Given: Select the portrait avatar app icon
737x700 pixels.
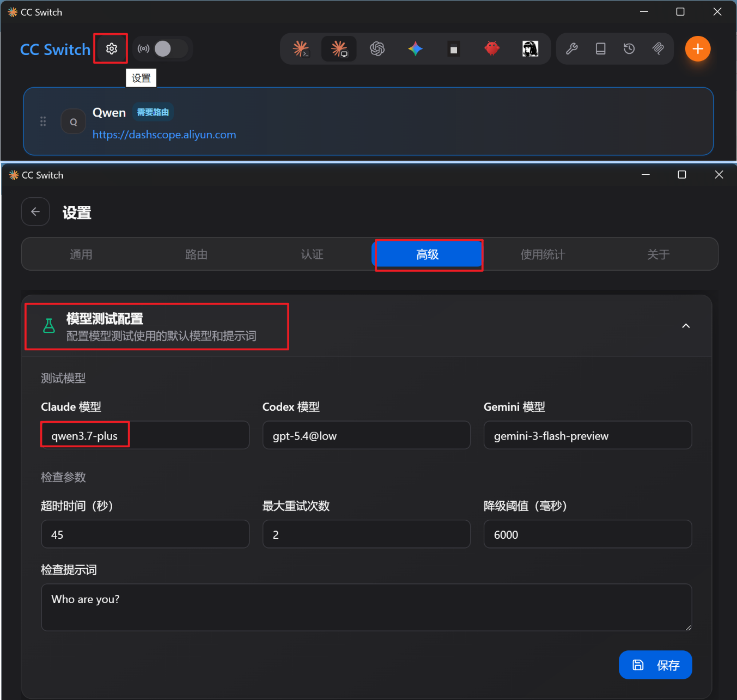Looking at the screenshot, I should coord(530,49).
